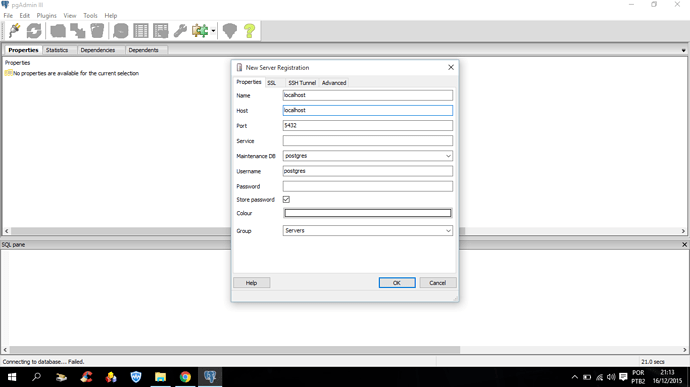Click the Port input field
Screen dimensions: 690x387
coord(367,125)
